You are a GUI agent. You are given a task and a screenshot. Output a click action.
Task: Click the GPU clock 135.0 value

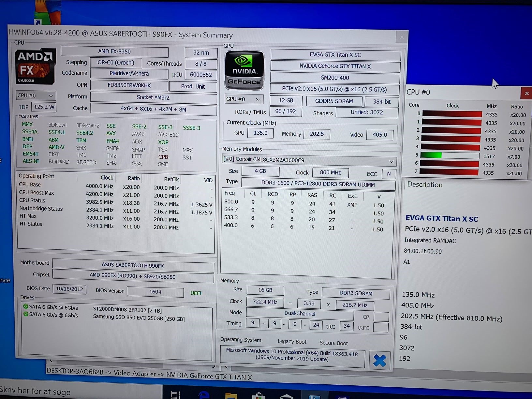coord(260,133)
